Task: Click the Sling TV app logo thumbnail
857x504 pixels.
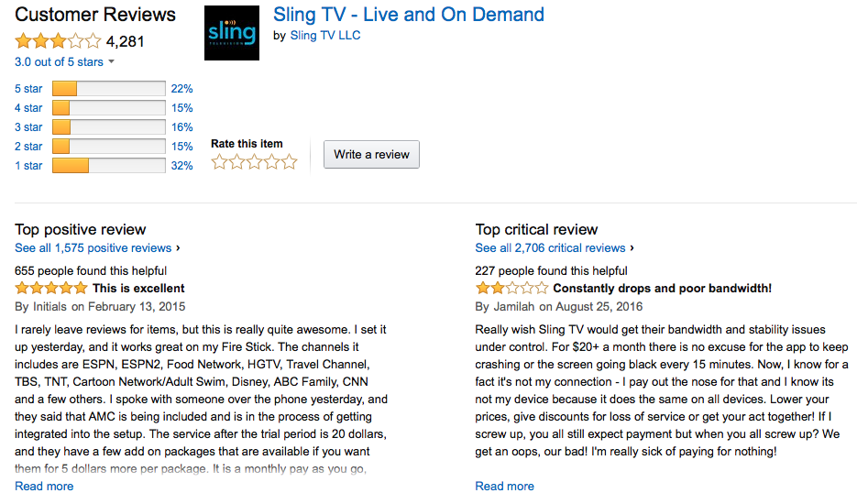Action: pyautogui.click(x=232, y=33)
